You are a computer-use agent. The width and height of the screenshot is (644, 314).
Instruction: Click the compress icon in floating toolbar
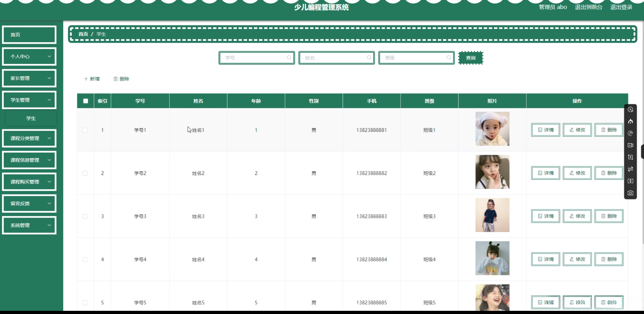630,181
